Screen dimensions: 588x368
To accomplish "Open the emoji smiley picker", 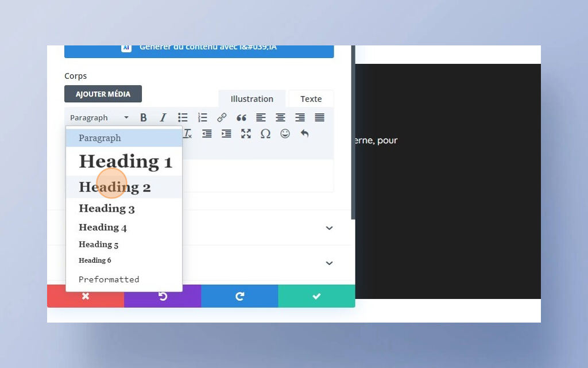I will (x=285, y=133).
